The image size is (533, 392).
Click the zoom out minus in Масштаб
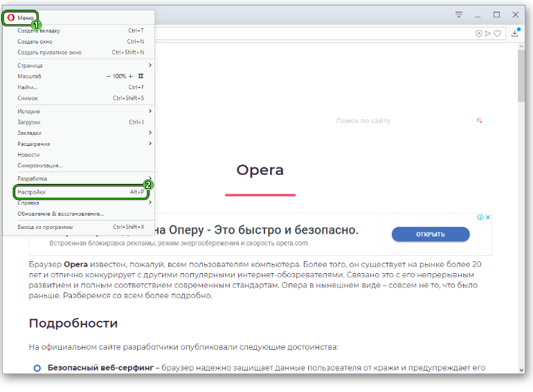(108, 76)
